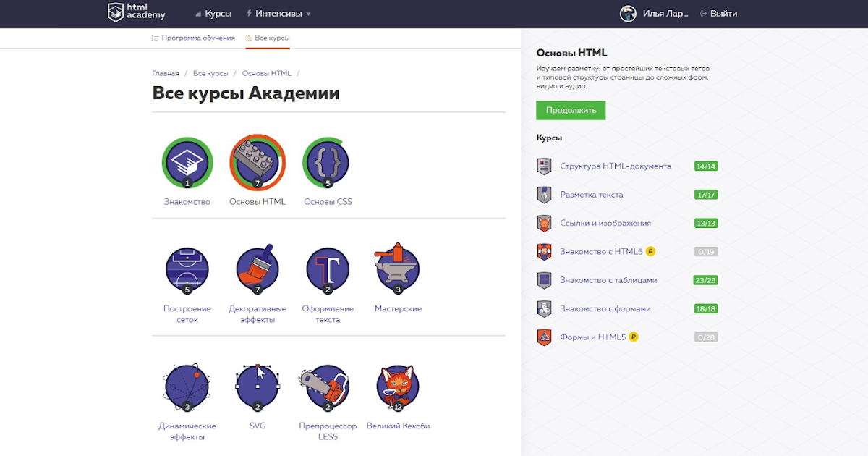Open the Декоративные эффекты paintbrush badge
This screenshot has width=868, height=456.
pos(258,270)
